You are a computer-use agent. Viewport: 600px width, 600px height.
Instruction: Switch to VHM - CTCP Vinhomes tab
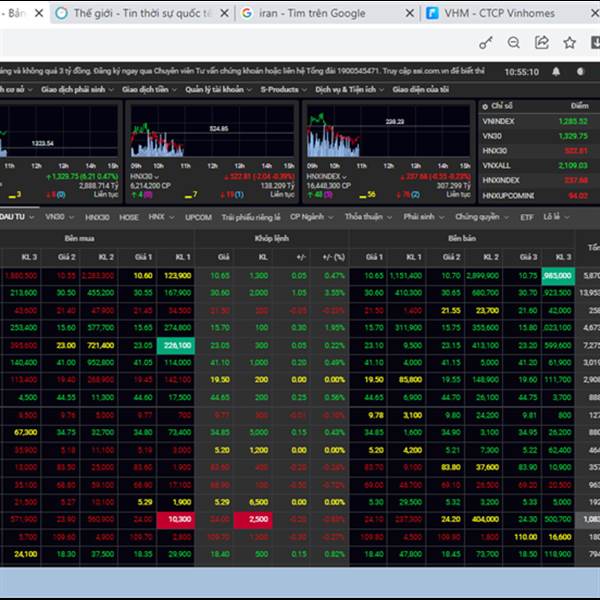pyautogui.click(x=511, y=13)
